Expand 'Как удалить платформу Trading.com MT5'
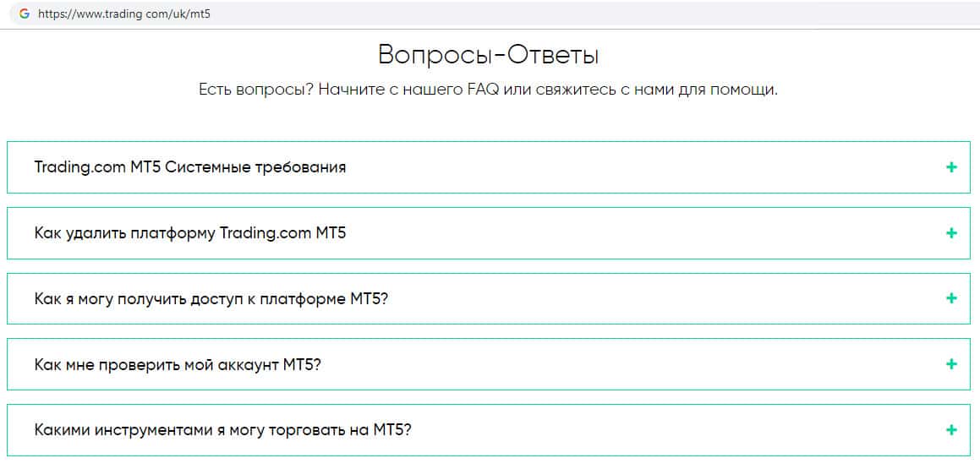 point(190,233)
